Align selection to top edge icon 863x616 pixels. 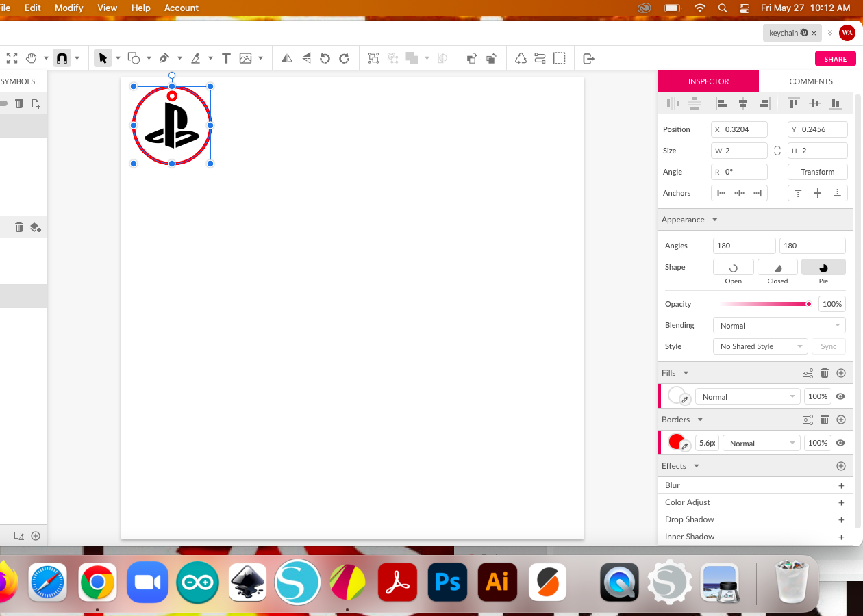(x=793, y=103)
